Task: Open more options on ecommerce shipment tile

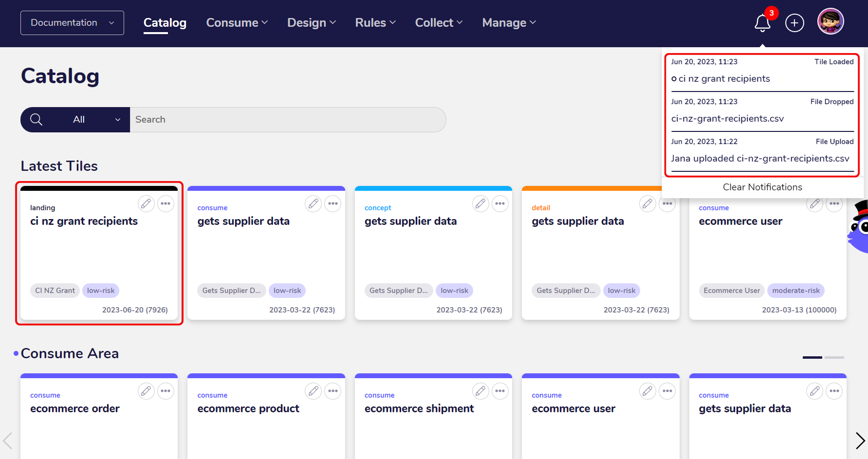Action: [500, 391]
